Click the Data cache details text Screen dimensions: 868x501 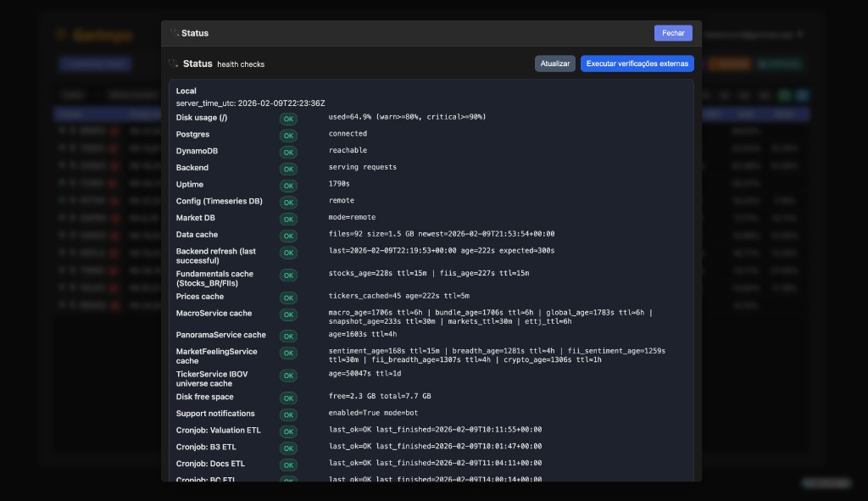coord(442,235)
